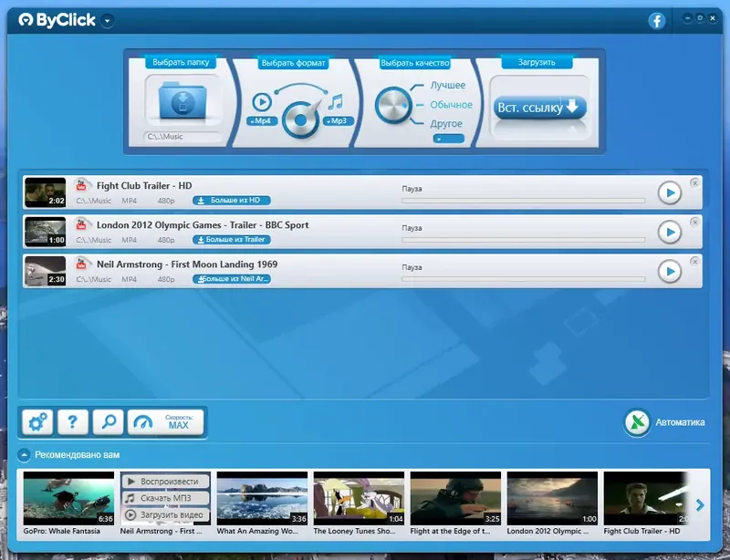Click YouTube icon beside Neil Armstrong title
730x560 pixels.
[81, 264]
